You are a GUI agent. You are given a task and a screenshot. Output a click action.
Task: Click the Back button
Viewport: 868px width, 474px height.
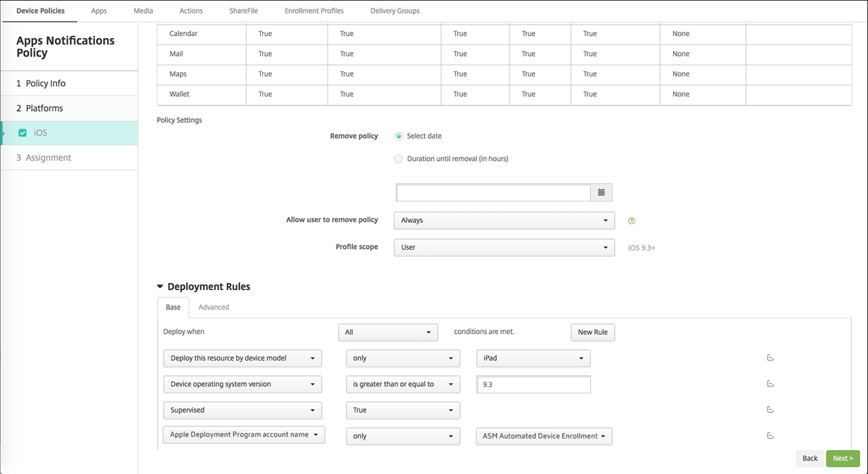click(810, 458)
